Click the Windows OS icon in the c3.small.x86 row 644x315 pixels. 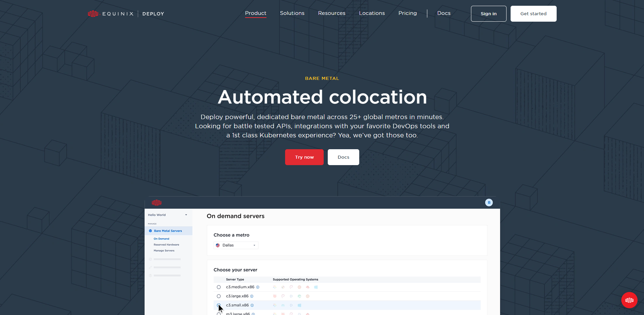coord(299,305)
